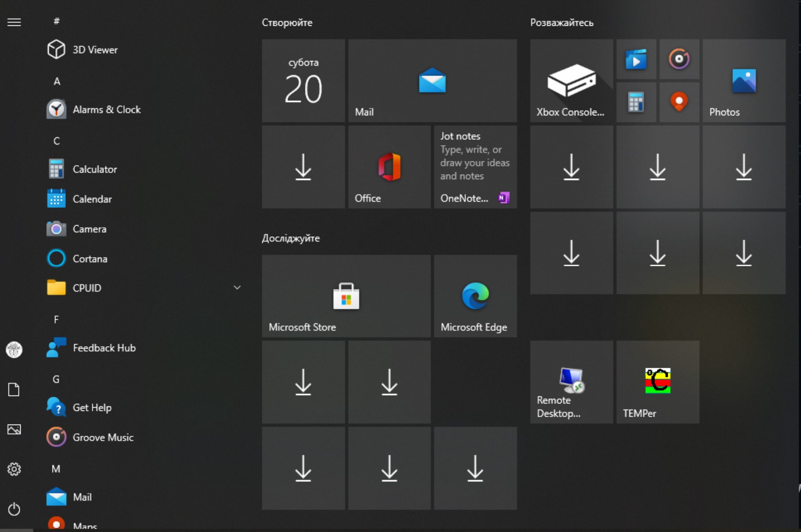This screenshot has height=532, width=801.
Task: Jump to apps via the letter G header
Action: [x=55, y=380]
